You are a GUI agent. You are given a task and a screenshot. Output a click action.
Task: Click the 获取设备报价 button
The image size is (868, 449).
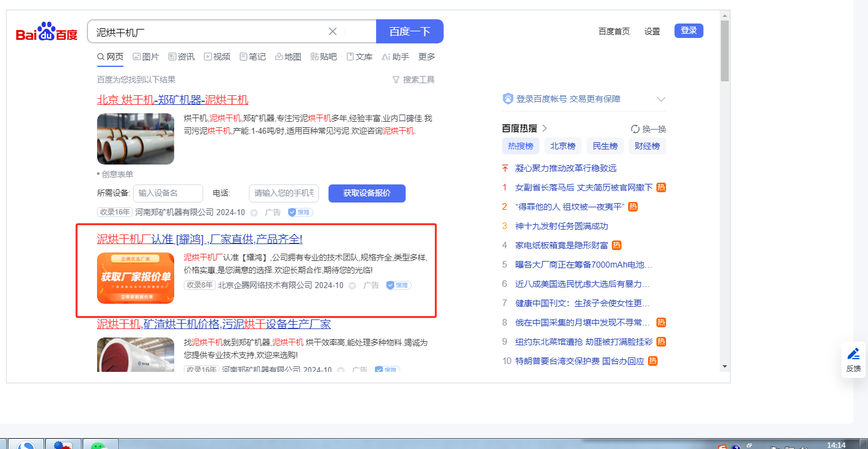(366, 193)
